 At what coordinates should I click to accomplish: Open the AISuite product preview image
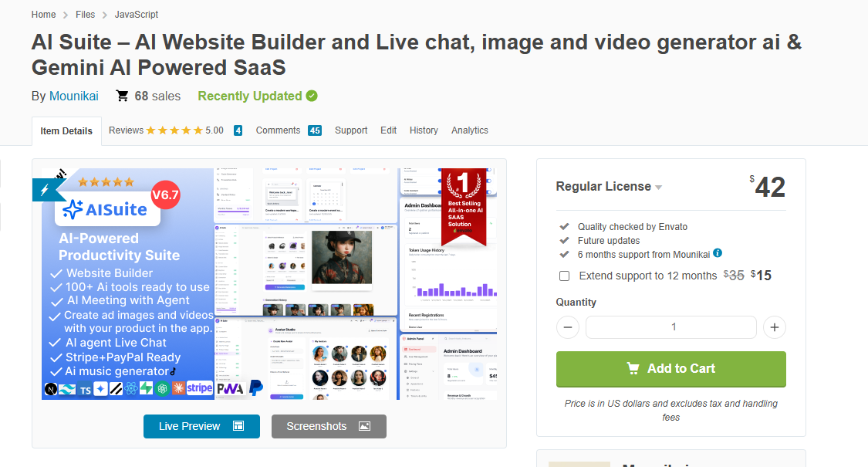(269, 283)
